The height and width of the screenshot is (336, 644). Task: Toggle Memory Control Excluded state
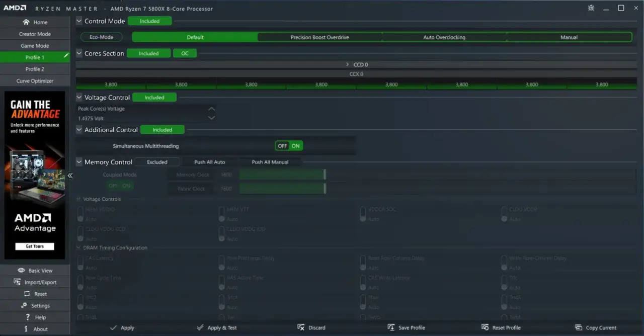pyautogui.click(x=157, y=162)
